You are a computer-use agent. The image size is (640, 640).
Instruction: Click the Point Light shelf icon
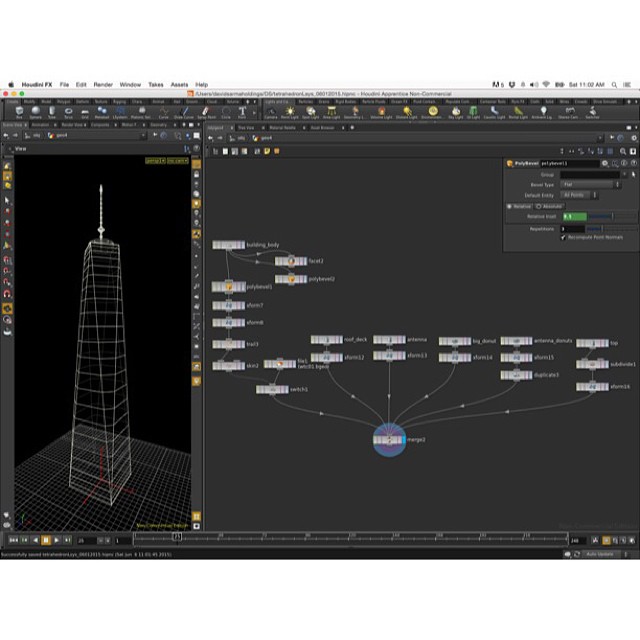coord(291,112)
